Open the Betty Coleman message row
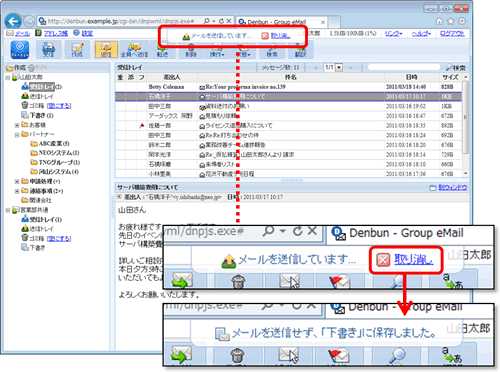This screenshot has width=500, height=372. click(289, 87)
